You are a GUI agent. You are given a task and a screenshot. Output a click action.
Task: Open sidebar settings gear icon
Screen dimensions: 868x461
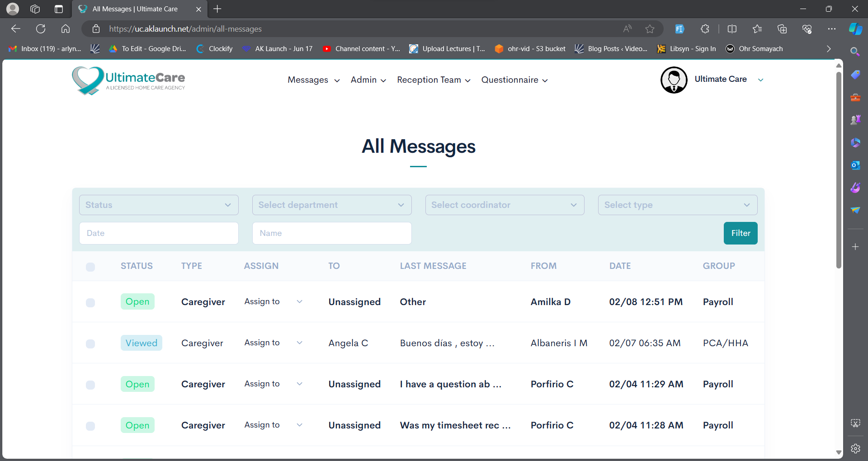[855, 448]
